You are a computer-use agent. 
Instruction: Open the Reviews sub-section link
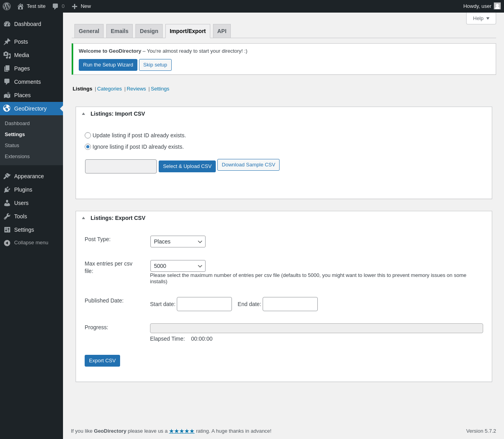pyautogui.click(x=136, y=89)
